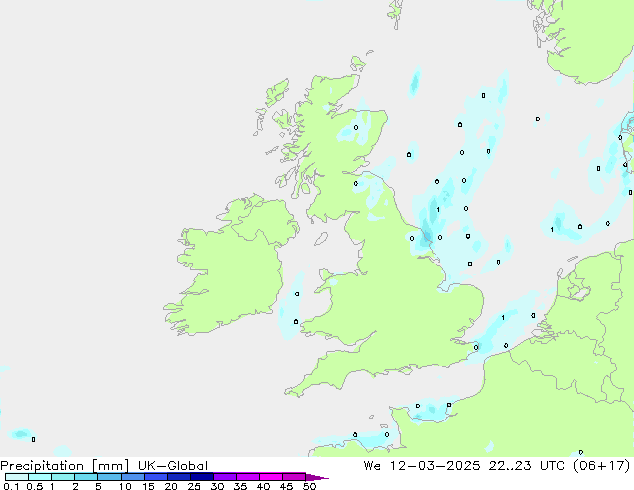Select the 25–30 mm dark blue legend swatch
The height and width of the screenshot is (490, 634).
[x=202, y=477]
